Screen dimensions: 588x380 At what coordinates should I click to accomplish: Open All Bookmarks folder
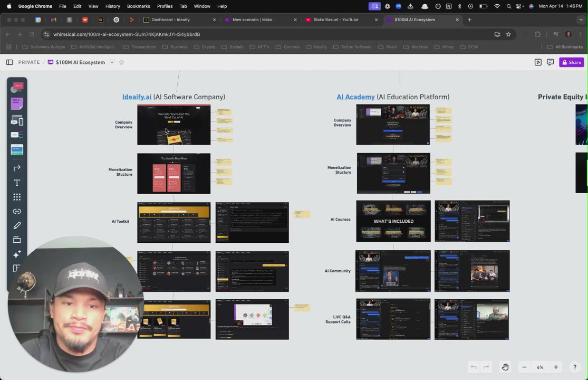coord(565,47)
